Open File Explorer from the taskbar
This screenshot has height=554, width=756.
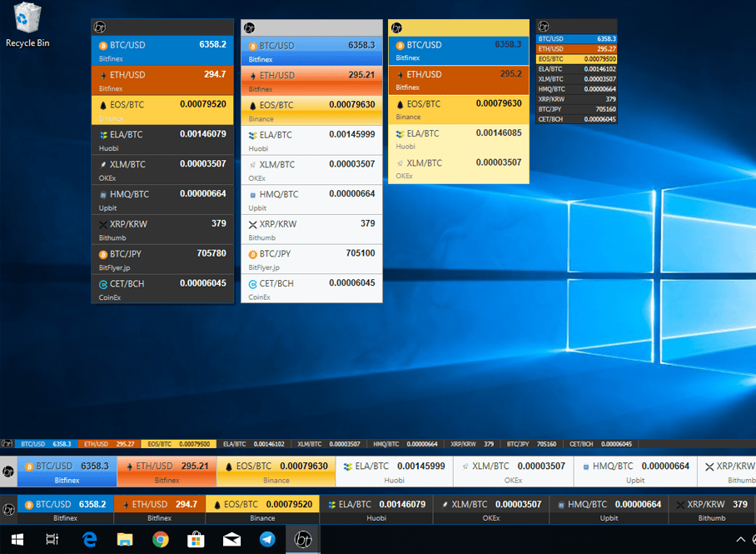click(x=125, y=539)
